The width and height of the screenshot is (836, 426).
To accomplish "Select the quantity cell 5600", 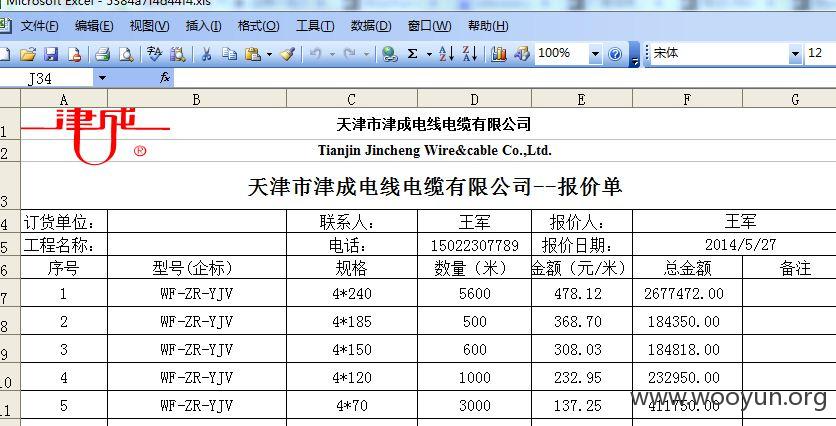I will (x=475, y=293).
